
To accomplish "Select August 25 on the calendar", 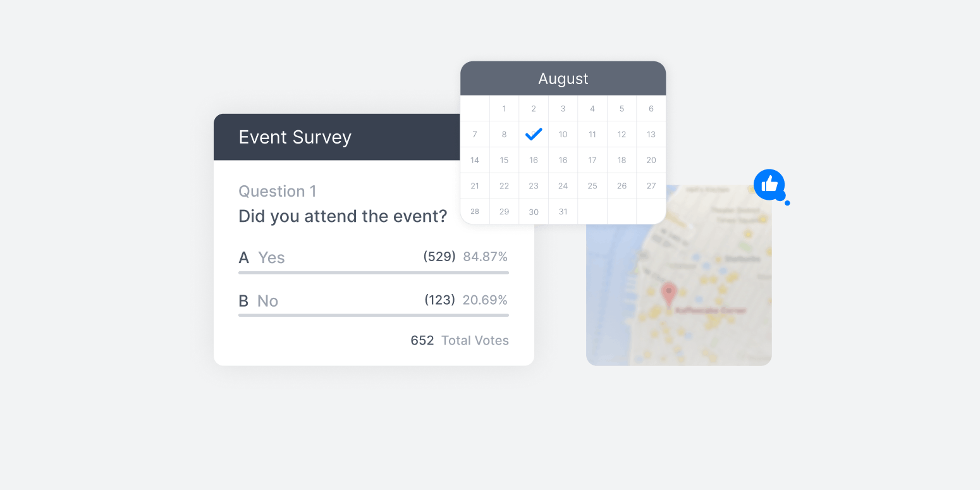I will coord(592,186).
